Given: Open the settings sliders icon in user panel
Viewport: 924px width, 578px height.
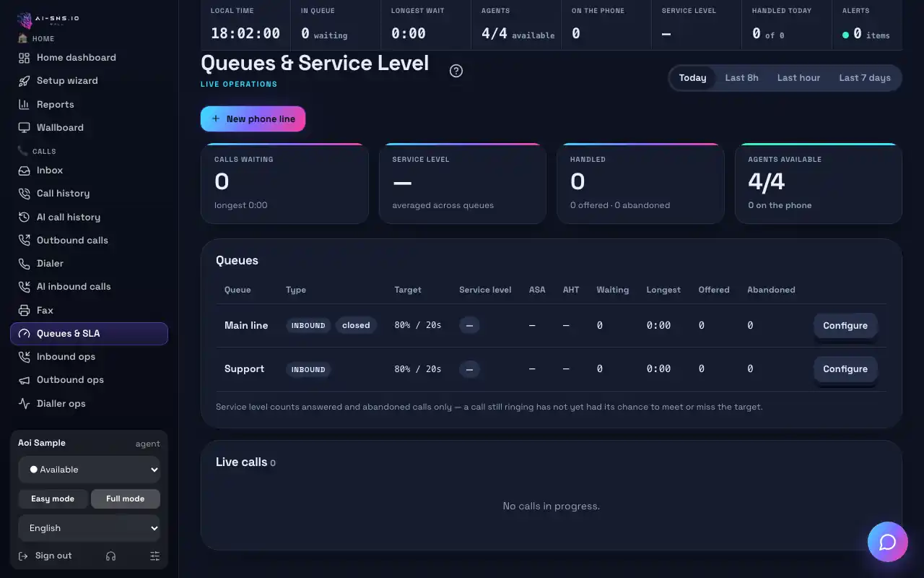Looking at the screenshot, I should (154, 556).
